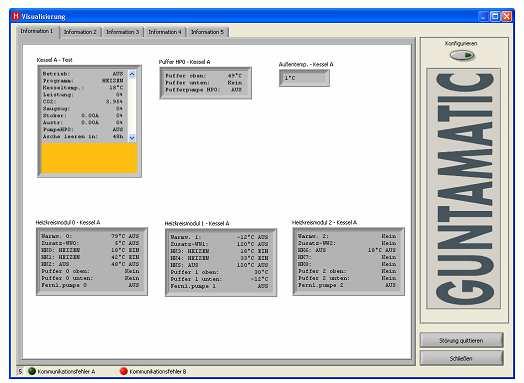Click the HK0: HEIZEN row
This screenshot has width=524, height=383.
pos(90,250)
